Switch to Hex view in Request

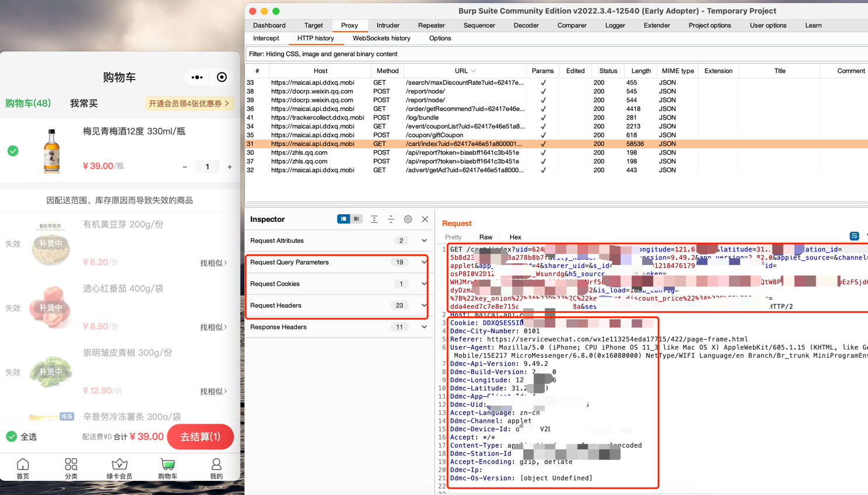pyautogui.click(x=515, y=237)
